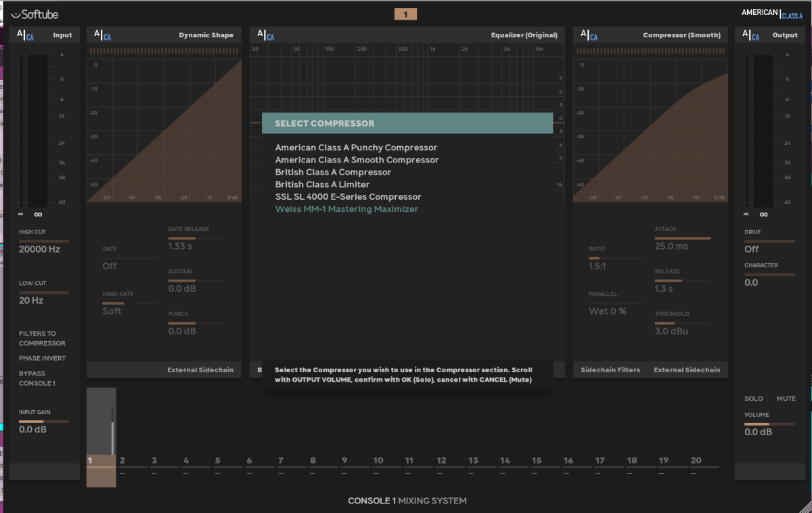Adjust the output Volume slider
This screenshot has height=513, width=812.
(769, 424)
